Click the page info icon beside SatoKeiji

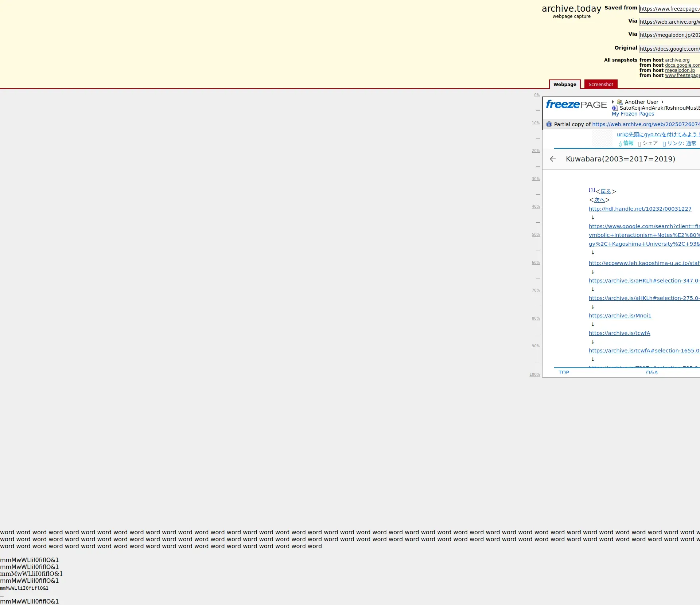(x=615, y=108)
